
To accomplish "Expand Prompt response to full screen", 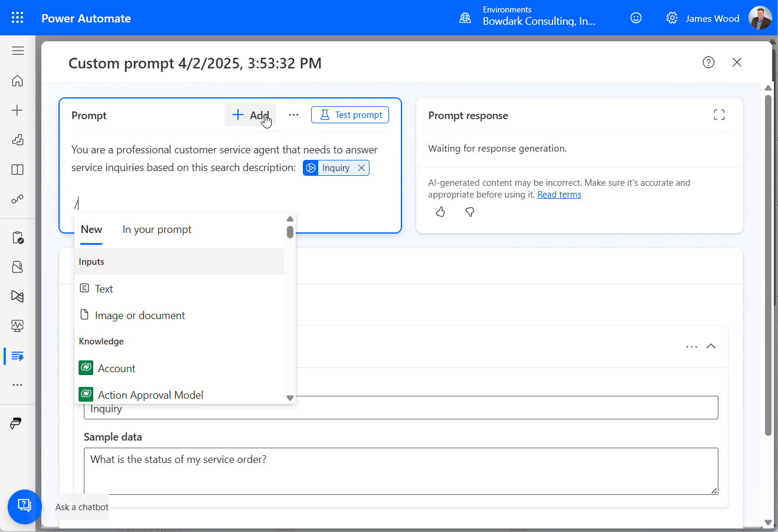I will (x=719, y=115).
